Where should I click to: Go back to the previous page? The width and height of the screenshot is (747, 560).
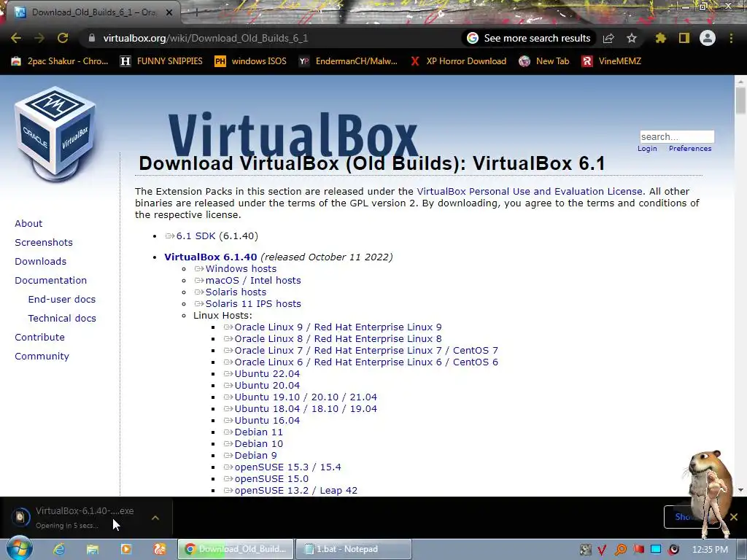16,38
